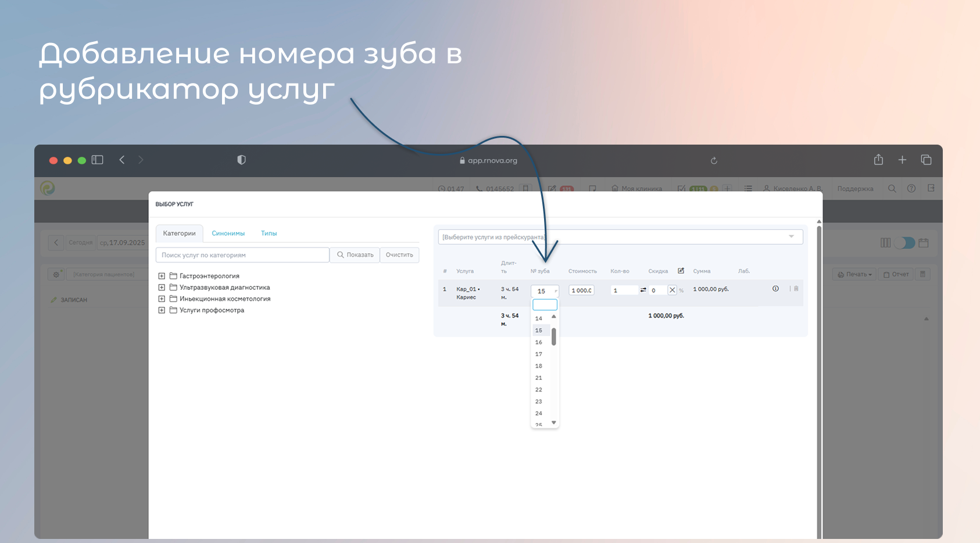Switch to the Синонимы tab
The width and height of the screenshot is (980, 543).
tap(228, 233)
